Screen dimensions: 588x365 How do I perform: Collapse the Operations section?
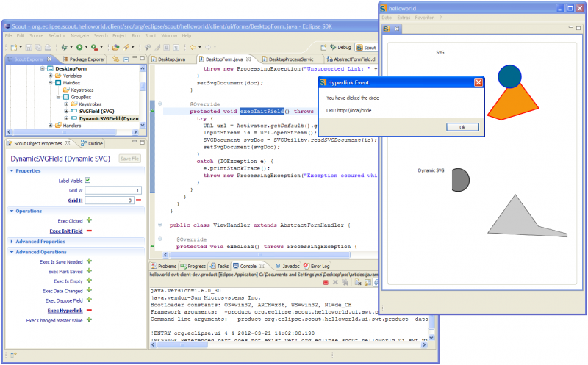12,212
